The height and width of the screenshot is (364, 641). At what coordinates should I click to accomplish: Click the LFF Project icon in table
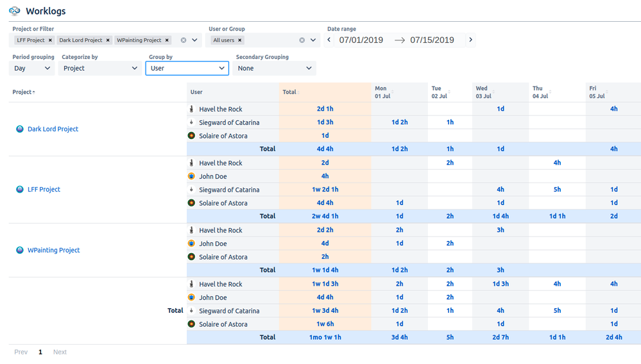tap(20, 190)
